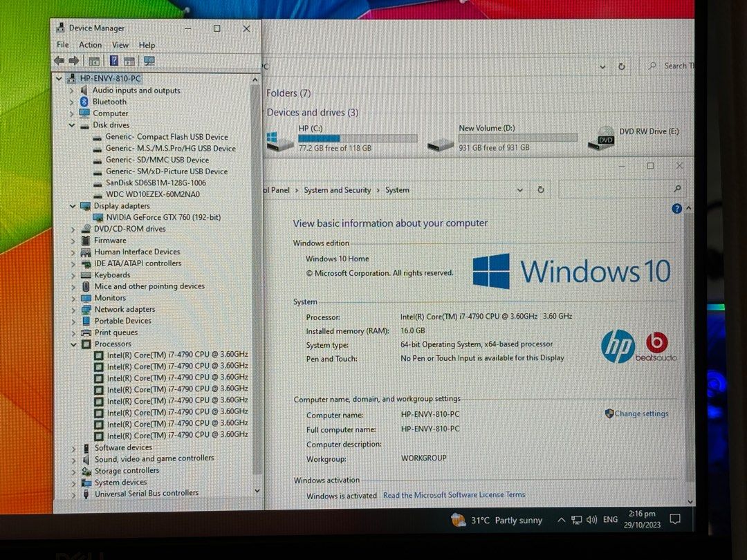Open the Action menu

point(90,45)
